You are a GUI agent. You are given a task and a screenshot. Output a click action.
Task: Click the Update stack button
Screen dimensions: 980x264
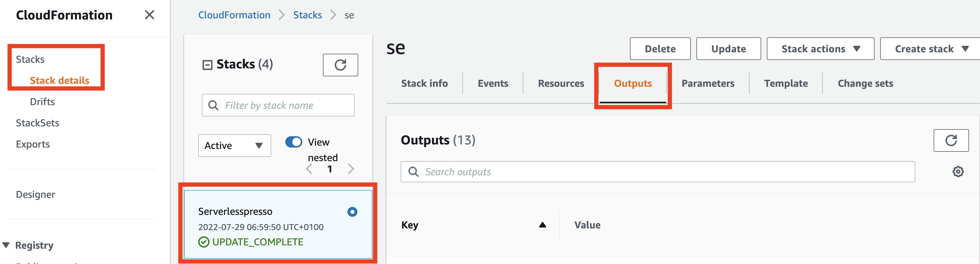[728, 49]
